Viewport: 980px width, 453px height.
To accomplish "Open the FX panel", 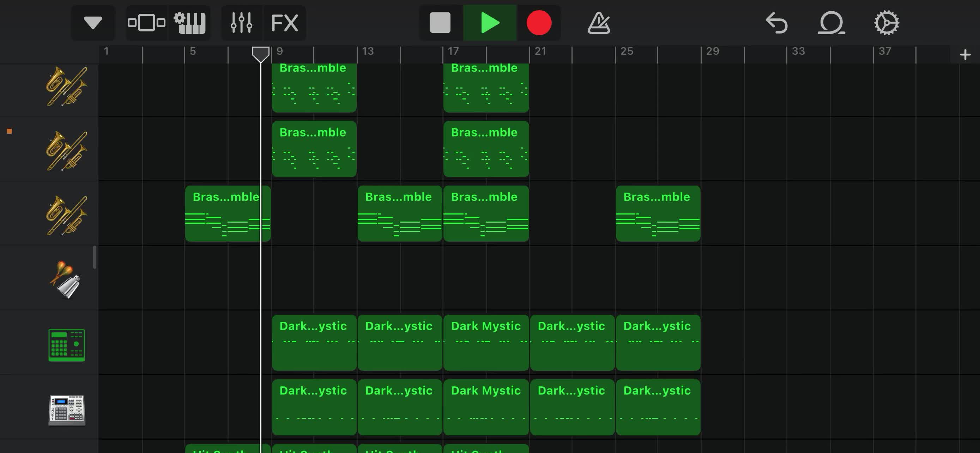I will click(285, 23).
